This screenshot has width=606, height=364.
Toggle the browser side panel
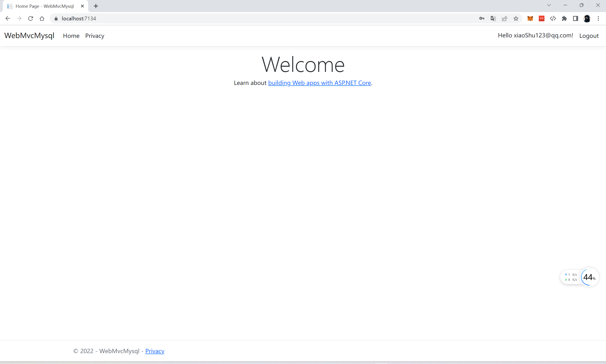click(575, 18)
